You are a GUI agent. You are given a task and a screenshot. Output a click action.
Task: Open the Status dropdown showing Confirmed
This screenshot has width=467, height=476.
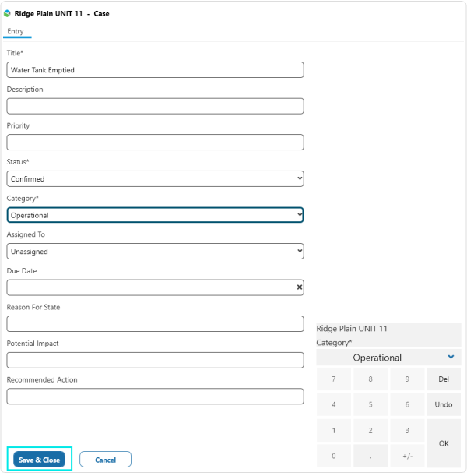155,178
